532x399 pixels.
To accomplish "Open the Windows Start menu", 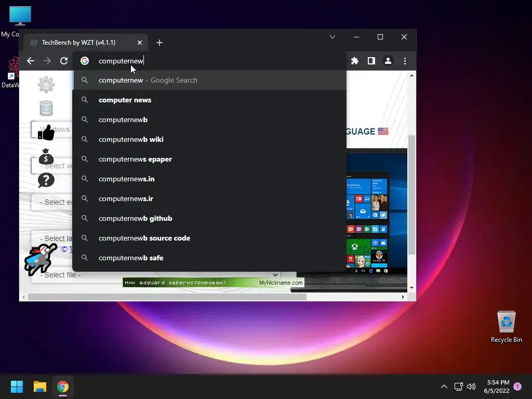I will click(17, 387).
